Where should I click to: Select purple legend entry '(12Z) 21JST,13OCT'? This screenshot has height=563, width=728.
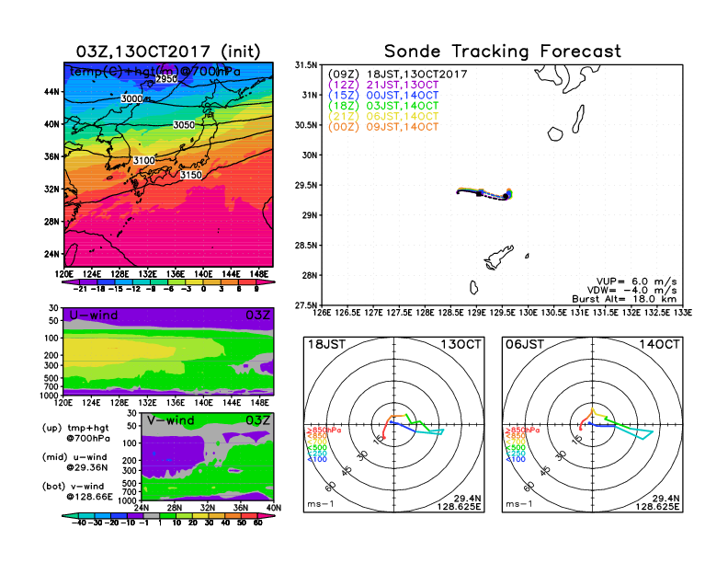(x=383, y=85)
